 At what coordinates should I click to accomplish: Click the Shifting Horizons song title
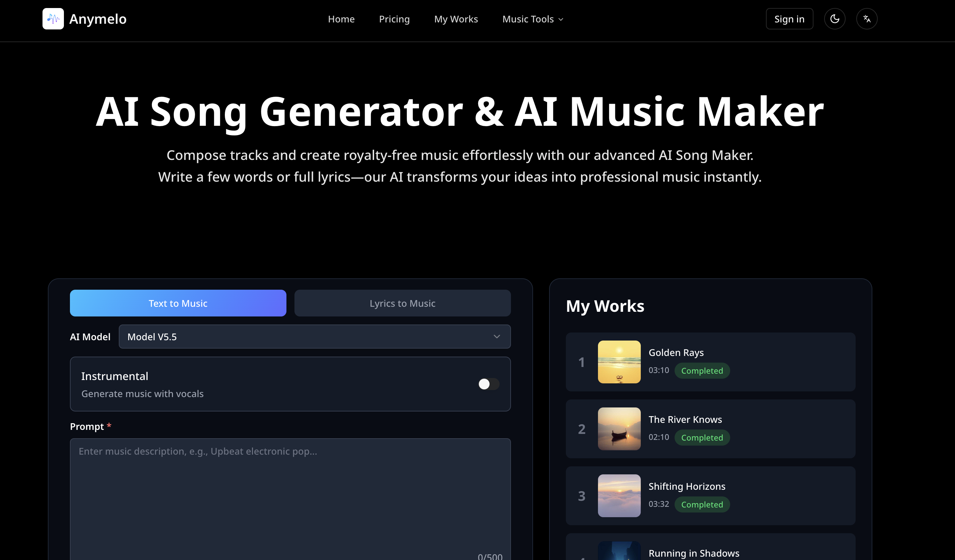tap(687, 486)
